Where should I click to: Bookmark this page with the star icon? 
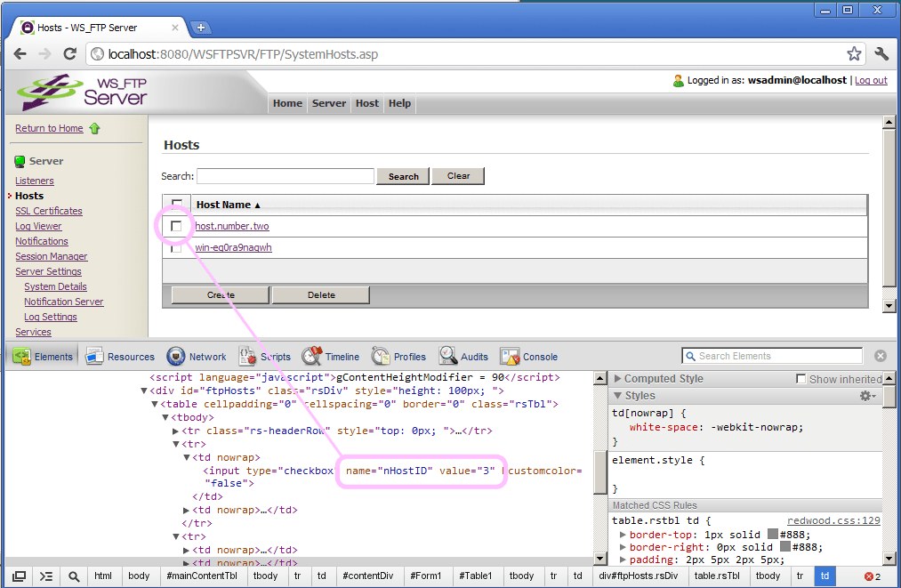tap(854, 54)
